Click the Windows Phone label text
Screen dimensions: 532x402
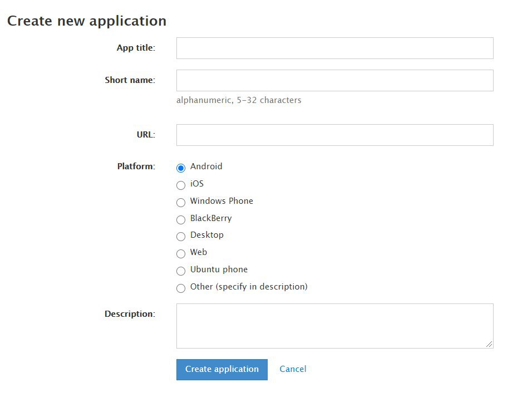click(x=221, y=201)
